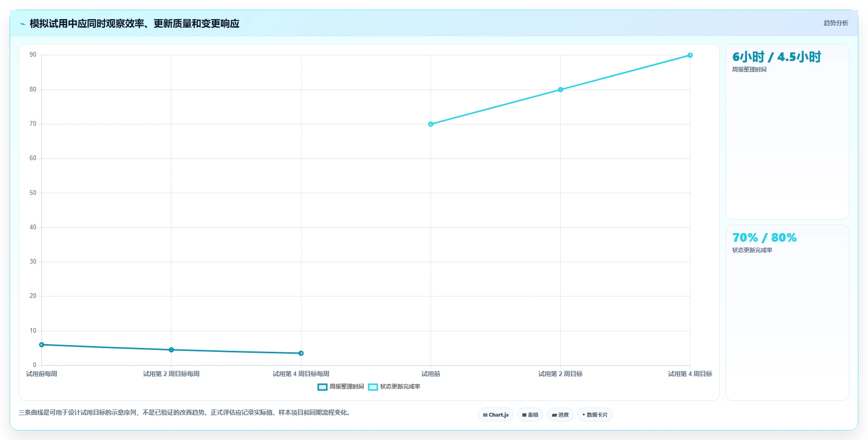
Task: Select the 表格 chip
Action: point(530,415)
